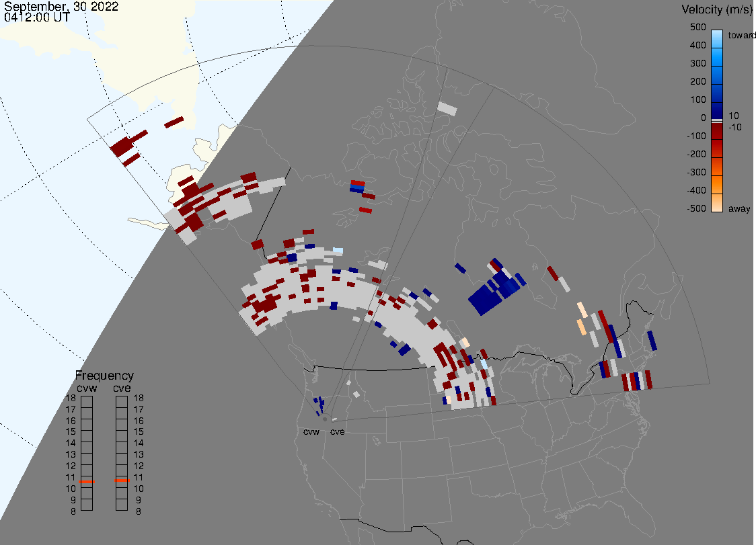Pick the colorbar segment between 200 and 300
The height and width of the screenshot is (545, 756).
(x=717, y=76)
